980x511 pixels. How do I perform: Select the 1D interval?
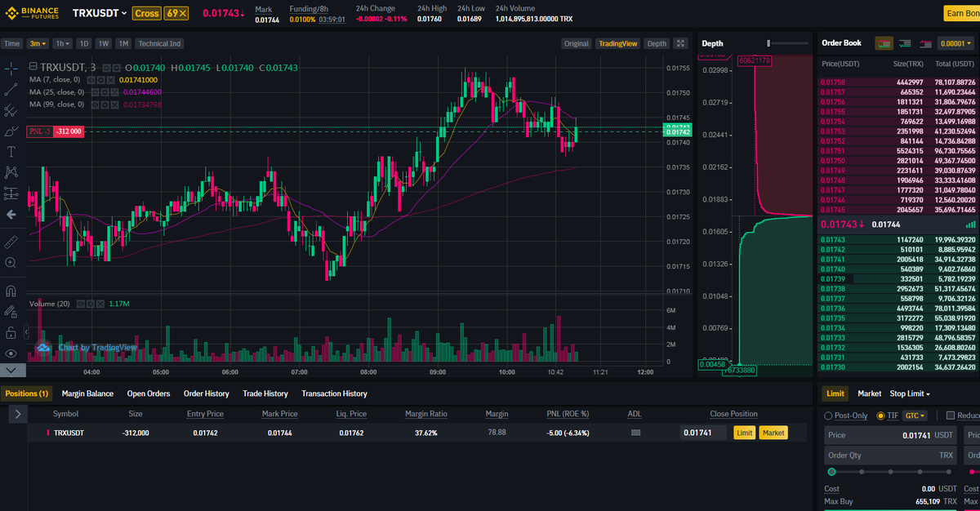tap(84, 43)
